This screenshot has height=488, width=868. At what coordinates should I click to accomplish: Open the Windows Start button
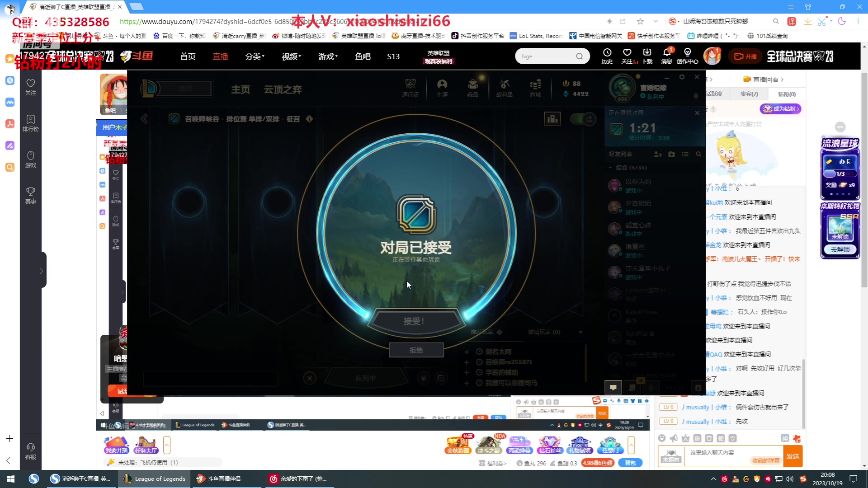point(11,479)
